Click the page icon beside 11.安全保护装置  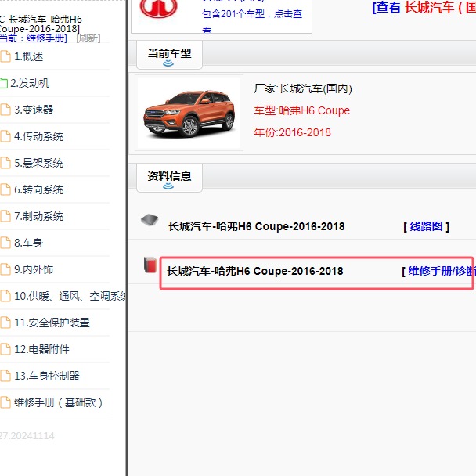click(x=5, y=323)
